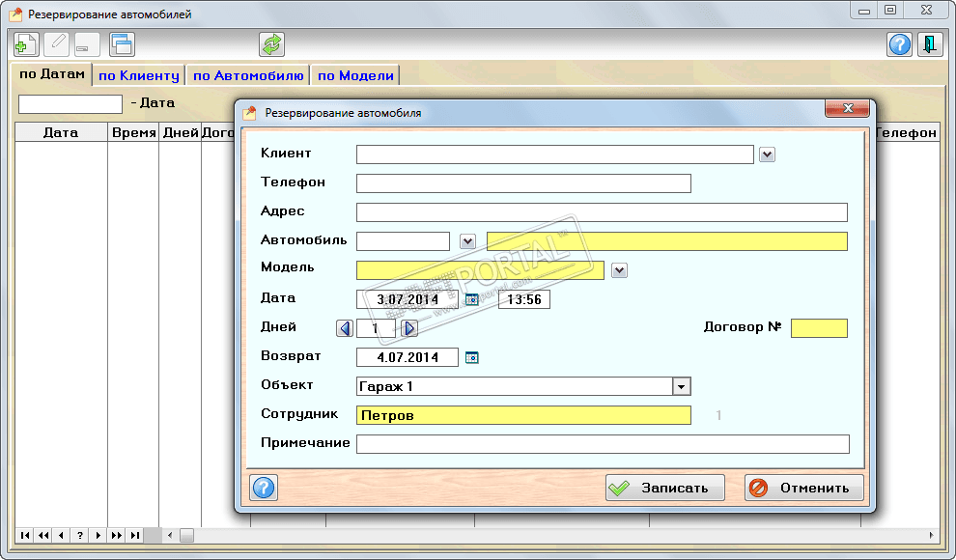This screenshot has width=956, height=560.
Task: Open the calendar picker next to Дата field
Action: click(472, 299)
